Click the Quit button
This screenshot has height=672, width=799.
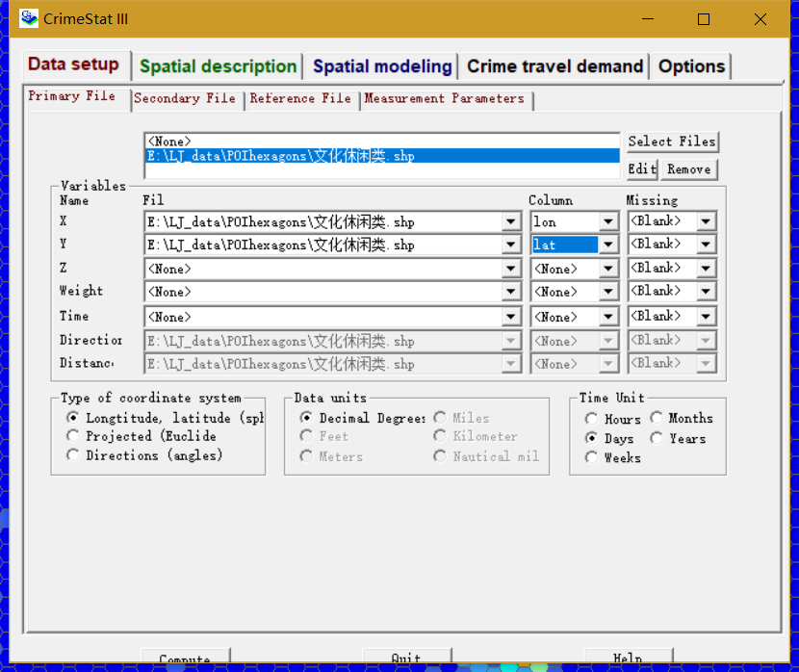pyautogui.click(x=406, y=657)
